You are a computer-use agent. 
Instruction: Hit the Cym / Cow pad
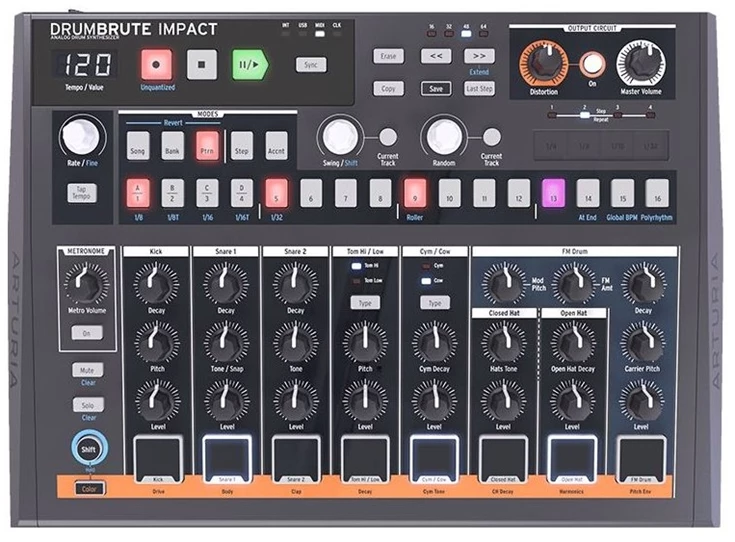coord(434,459)
